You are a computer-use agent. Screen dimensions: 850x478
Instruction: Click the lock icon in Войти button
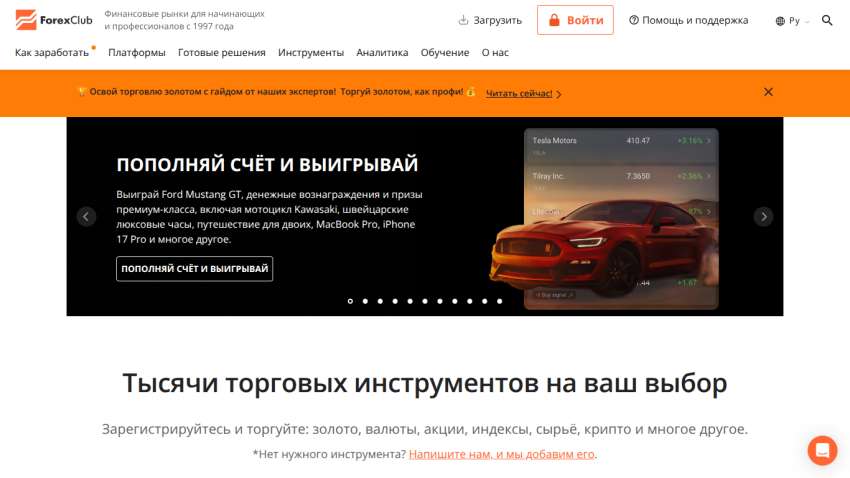554,20
